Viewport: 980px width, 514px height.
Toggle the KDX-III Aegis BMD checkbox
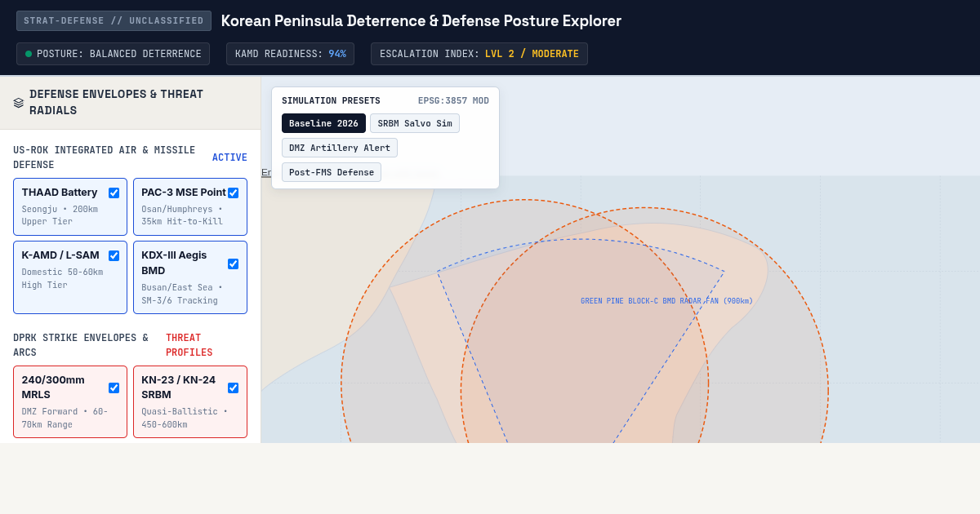coord(233,264)
